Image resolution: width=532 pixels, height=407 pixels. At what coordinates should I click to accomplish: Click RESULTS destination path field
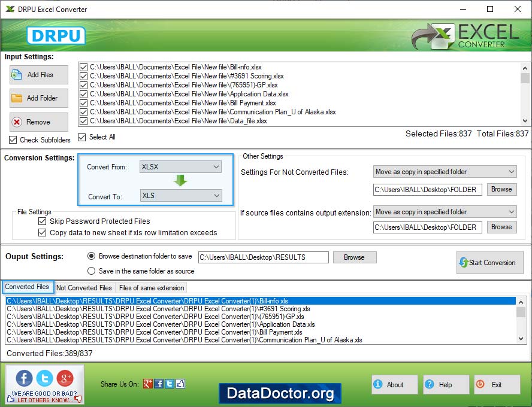pos(263,257)
